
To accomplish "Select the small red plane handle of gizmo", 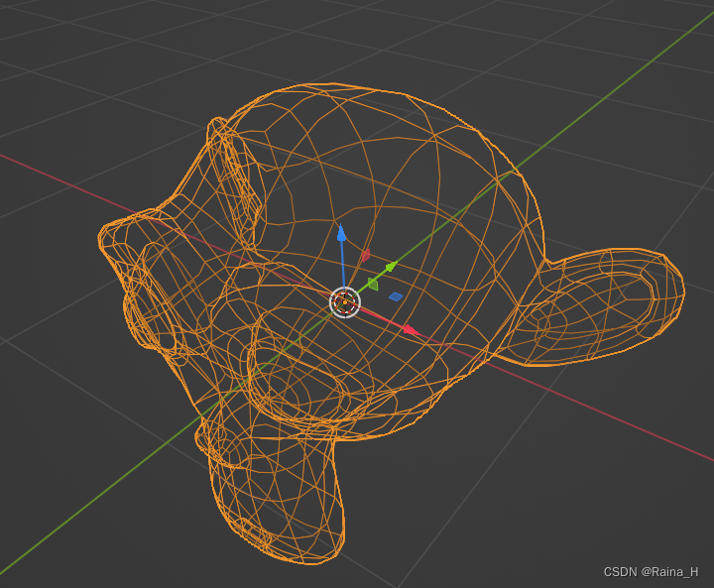I will (365, 256).
